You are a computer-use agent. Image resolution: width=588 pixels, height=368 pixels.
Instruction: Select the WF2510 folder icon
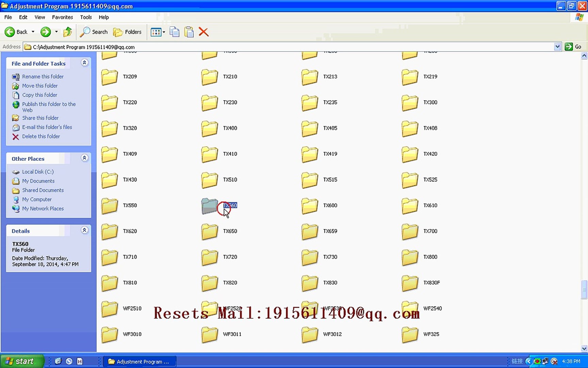pyautogui.click(x=110, y=309)
